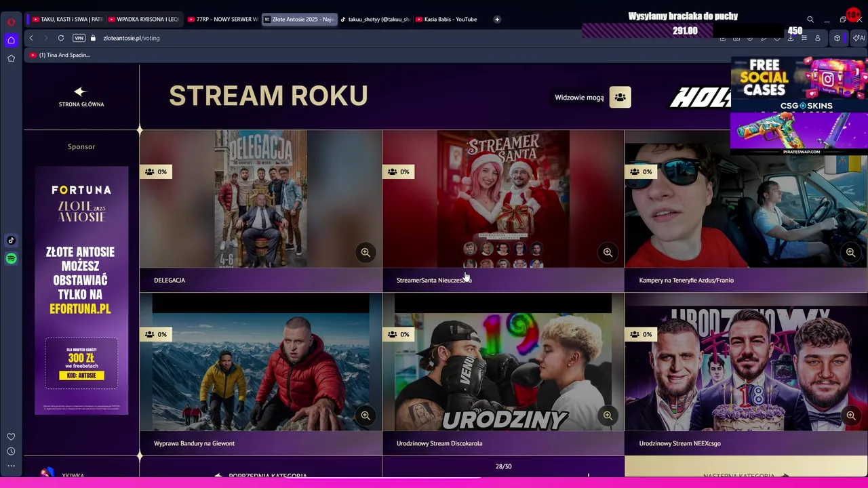Click the DELEGACJA title label

click(170, 280)
